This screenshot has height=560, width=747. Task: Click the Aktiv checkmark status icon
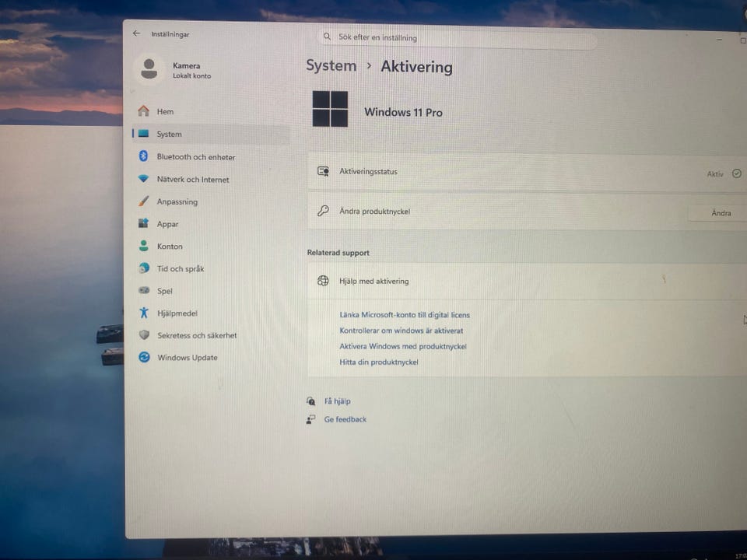coord(737,173)
